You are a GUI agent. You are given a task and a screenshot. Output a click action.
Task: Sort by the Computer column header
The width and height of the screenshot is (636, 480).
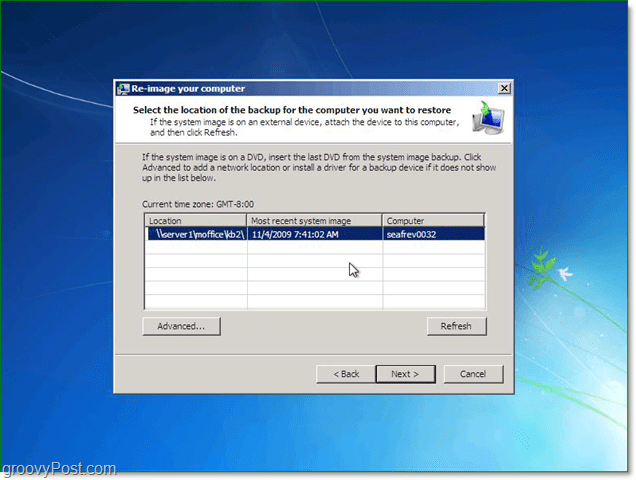[x=433, y=221]
